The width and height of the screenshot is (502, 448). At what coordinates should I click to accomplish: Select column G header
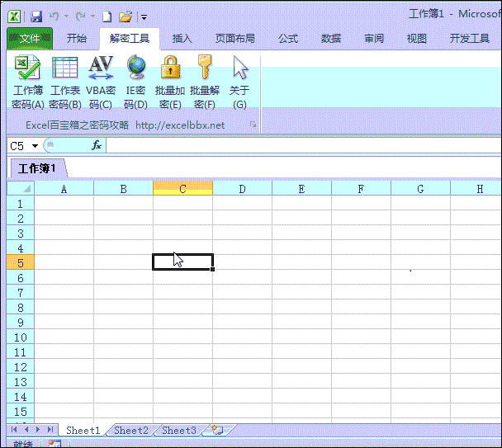(x=421, y=188)
